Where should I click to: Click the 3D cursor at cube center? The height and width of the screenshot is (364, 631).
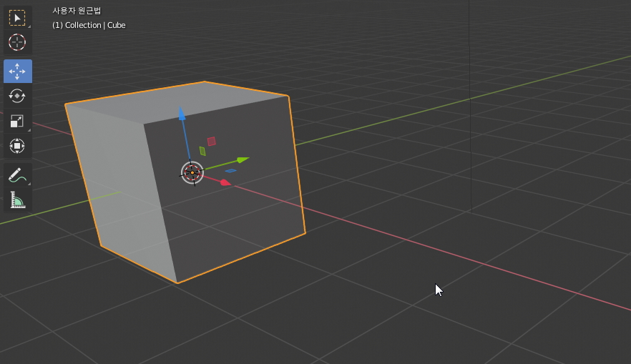[x=192, y=173]
